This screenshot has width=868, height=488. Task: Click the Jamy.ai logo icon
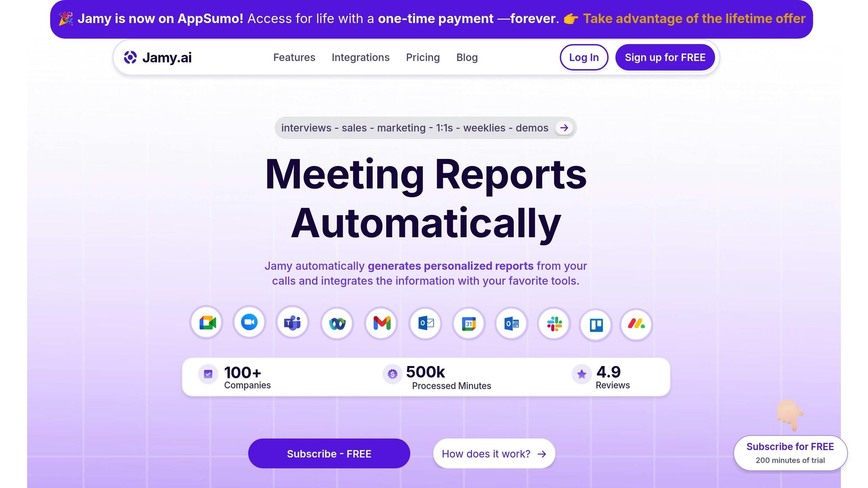[130, 57]
